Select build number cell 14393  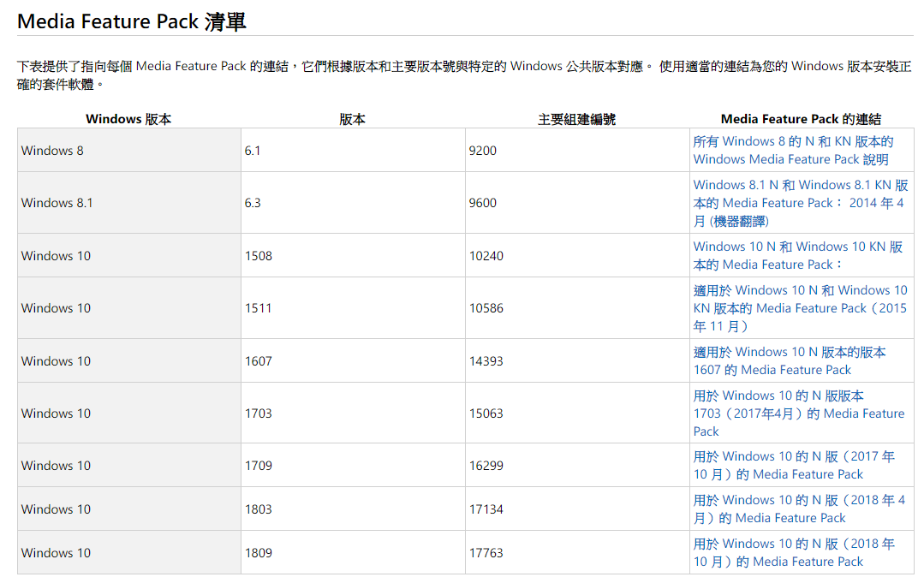pos(577,361)
